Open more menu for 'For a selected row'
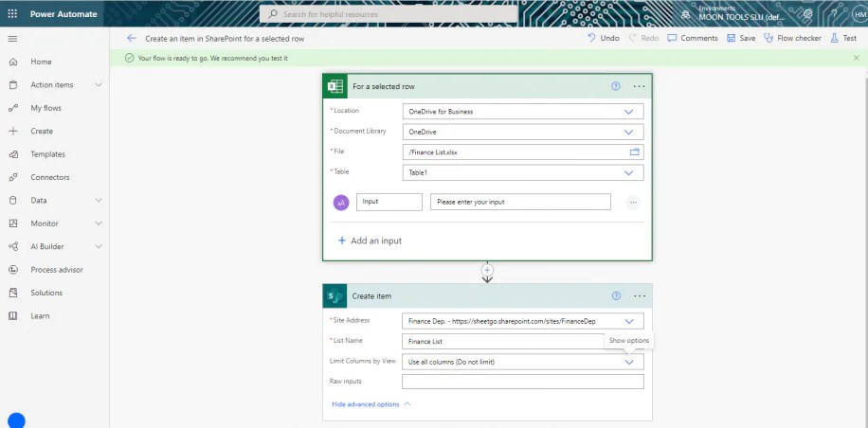 pos(640,86)
